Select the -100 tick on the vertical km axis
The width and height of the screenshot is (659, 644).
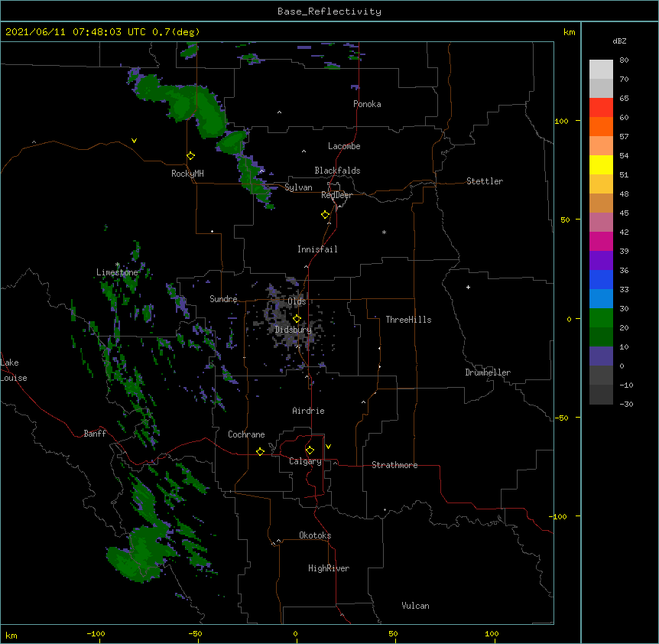pos(559,516)
